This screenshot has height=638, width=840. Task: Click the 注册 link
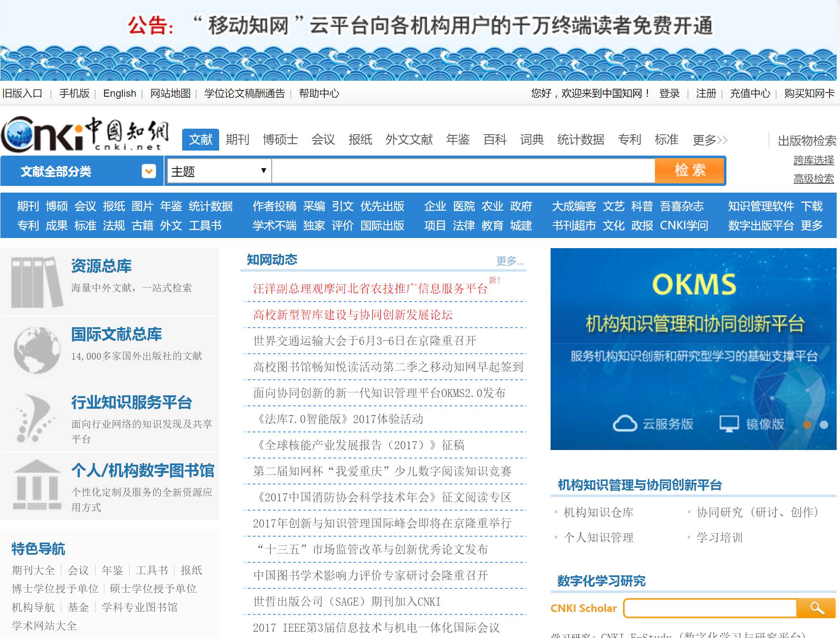[x=706, y=93]
